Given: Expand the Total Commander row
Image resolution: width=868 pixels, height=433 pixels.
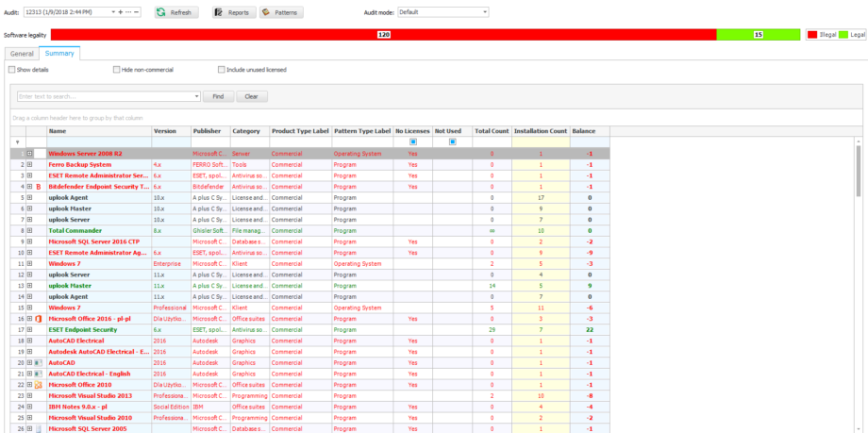Looking at the screenshot, I should coord(30,230).
